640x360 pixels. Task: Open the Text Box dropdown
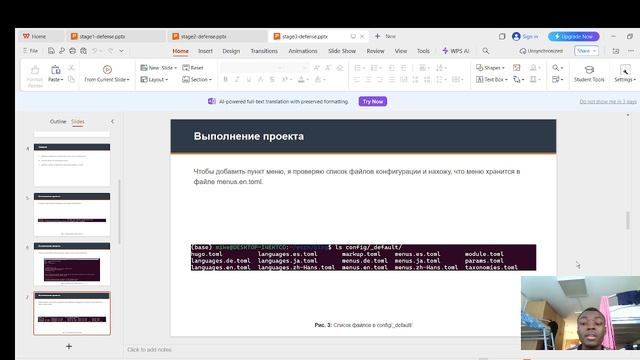[492, 80]
